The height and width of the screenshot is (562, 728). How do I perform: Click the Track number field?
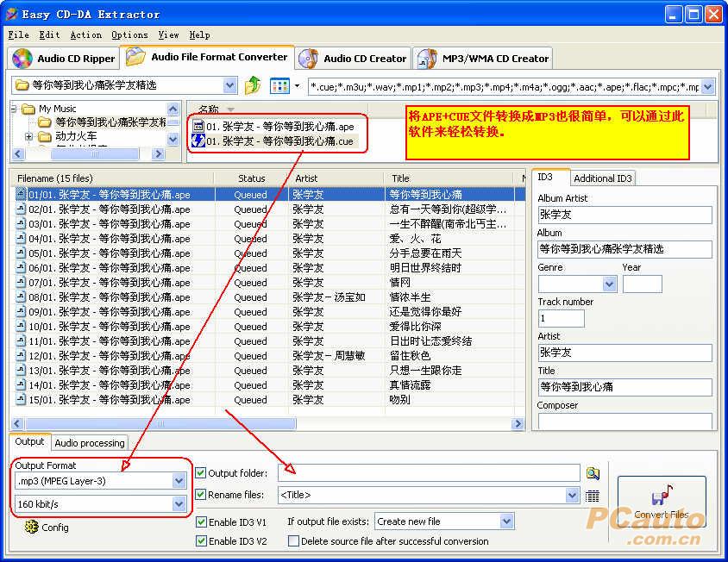click(x=561, y=318)
